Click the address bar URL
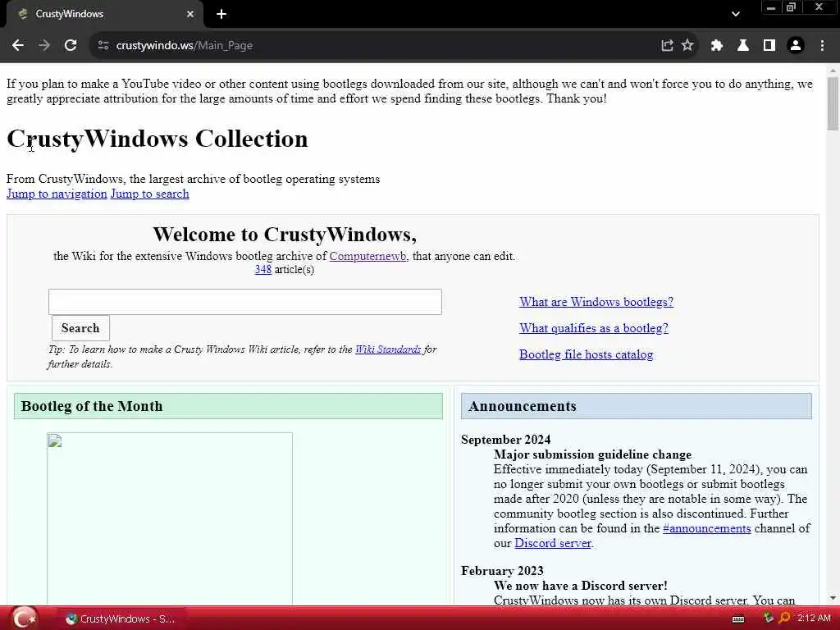The width and height of the screenshot is (840, 630). coord(185,46)
